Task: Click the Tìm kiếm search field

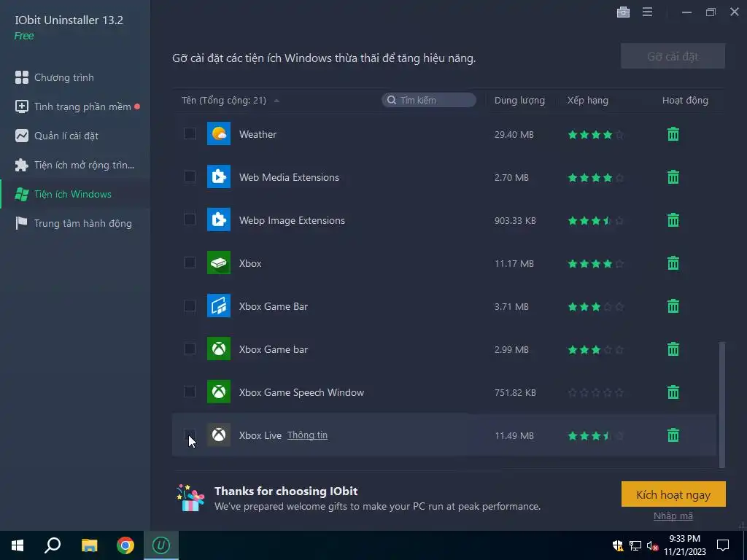Action: 429,100
